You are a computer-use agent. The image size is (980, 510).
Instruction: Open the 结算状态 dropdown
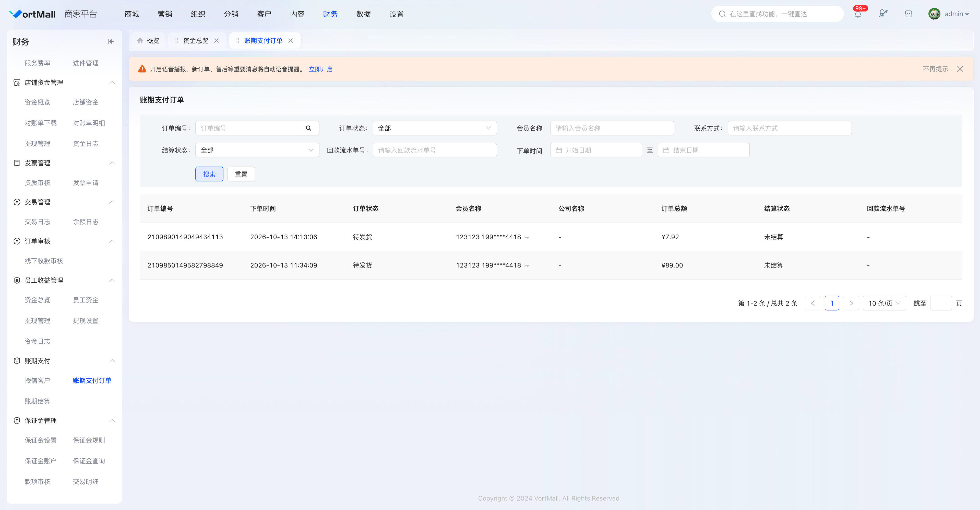coord(257,150)
